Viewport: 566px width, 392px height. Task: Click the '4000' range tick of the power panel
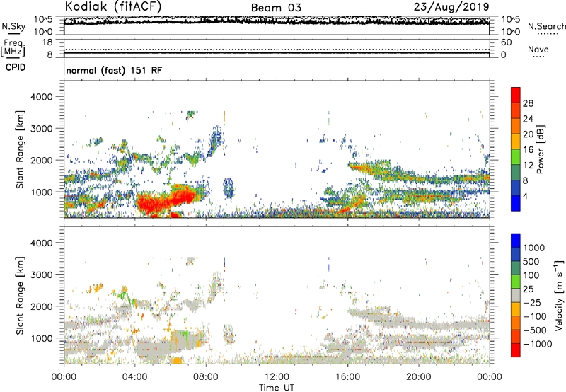coord(42,97)
